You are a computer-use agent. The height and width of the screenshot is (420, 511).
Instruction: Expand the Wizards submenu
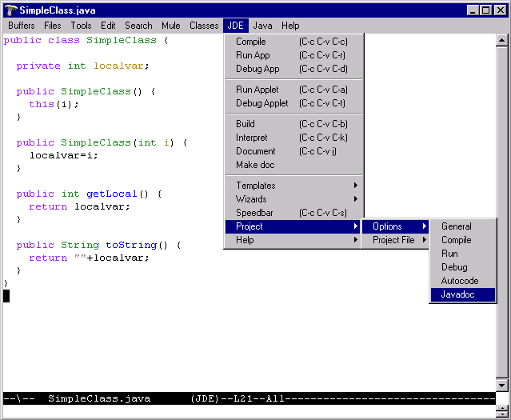[x=293, y=199]
